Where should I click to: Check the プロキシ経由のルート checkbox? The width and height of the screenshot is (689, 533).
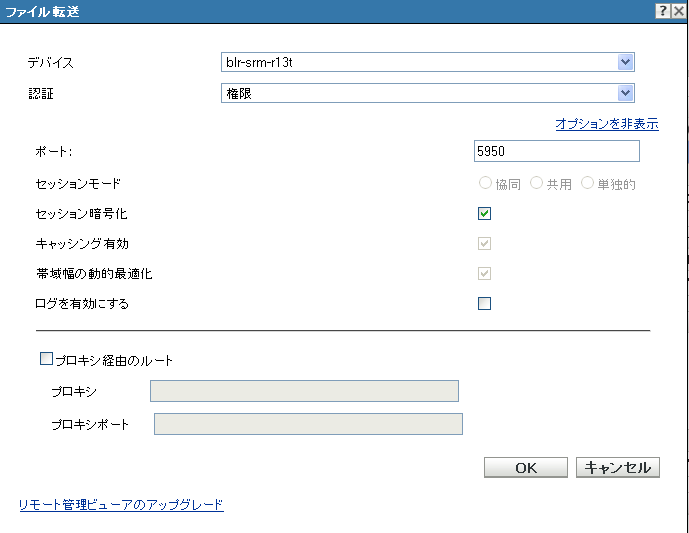pyautogui.click(x=46, y=359)
